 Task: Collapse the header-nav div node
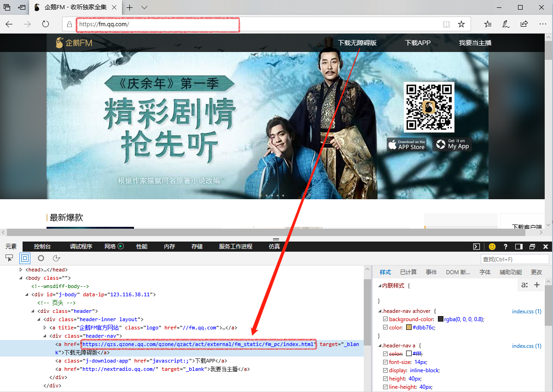click(x=45, y=336)
